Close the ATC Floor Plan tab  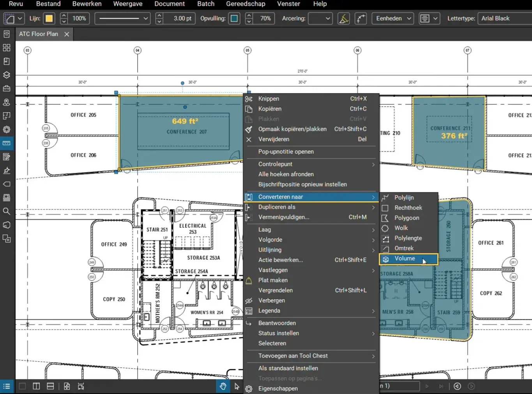67,34
